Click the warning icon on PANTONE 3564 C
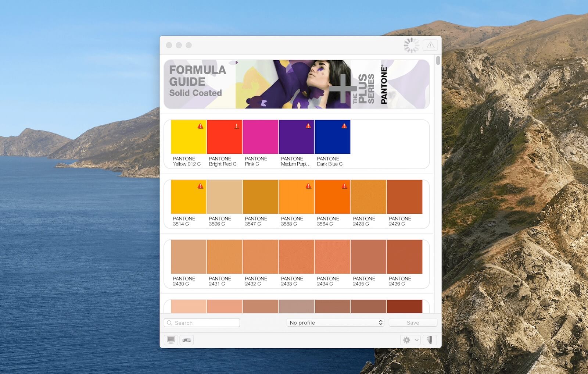 [x=344, y=186]
